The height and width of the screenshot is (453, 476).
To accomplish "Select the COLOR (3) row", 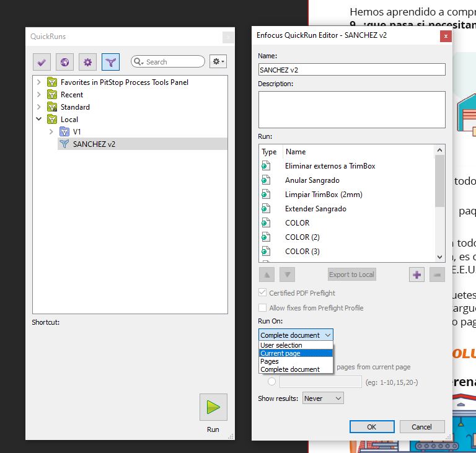I will [347, 252].
